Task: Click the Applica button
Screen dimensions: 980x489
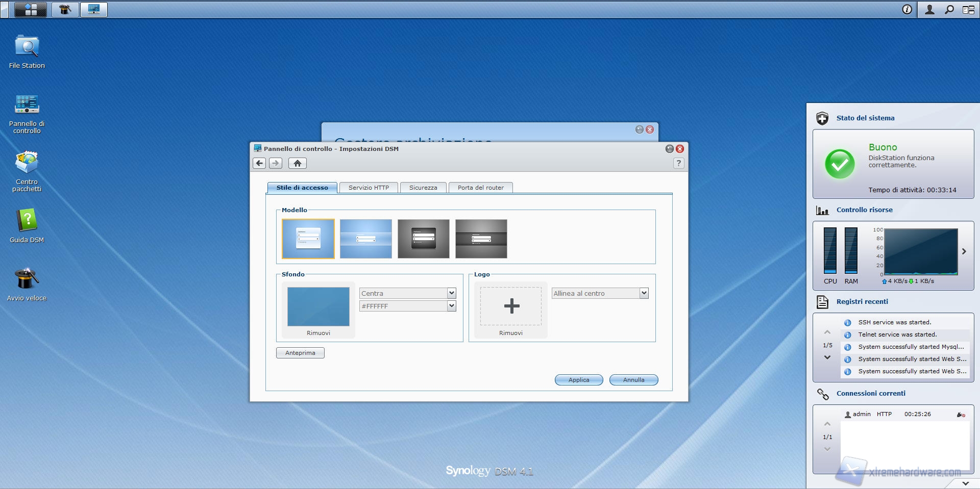Action: [x=578, y=380]
